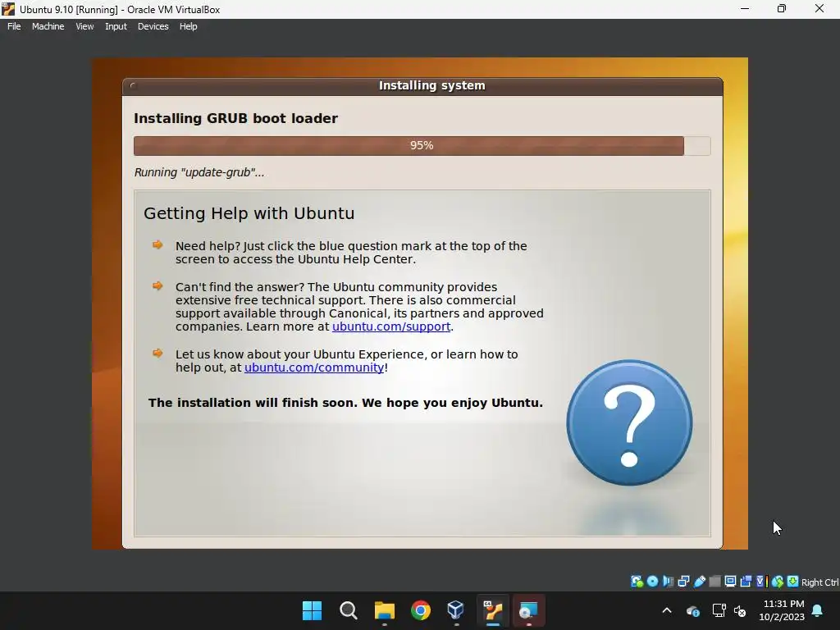This screenshot has width=840, height=630.
Task: Click the "installation will finish soon" message
Action: [x=345, y=402]
